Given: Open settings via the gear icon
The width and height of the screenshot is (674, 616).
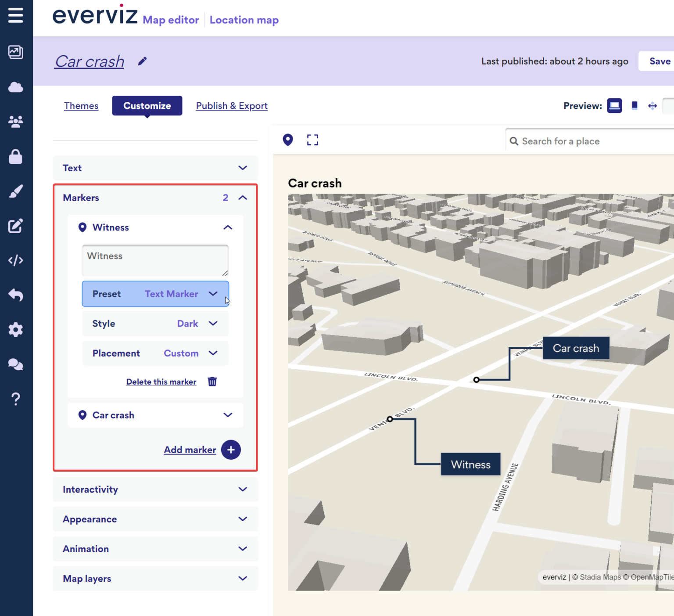Looking at the screenshot, I should point(16,330).
